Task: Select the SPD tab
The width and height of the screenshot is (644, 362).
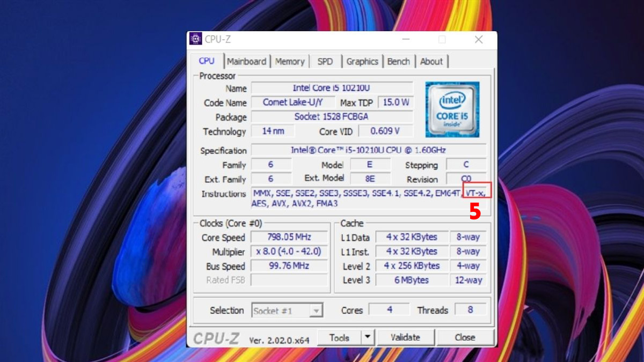Action: pos(325,62)
